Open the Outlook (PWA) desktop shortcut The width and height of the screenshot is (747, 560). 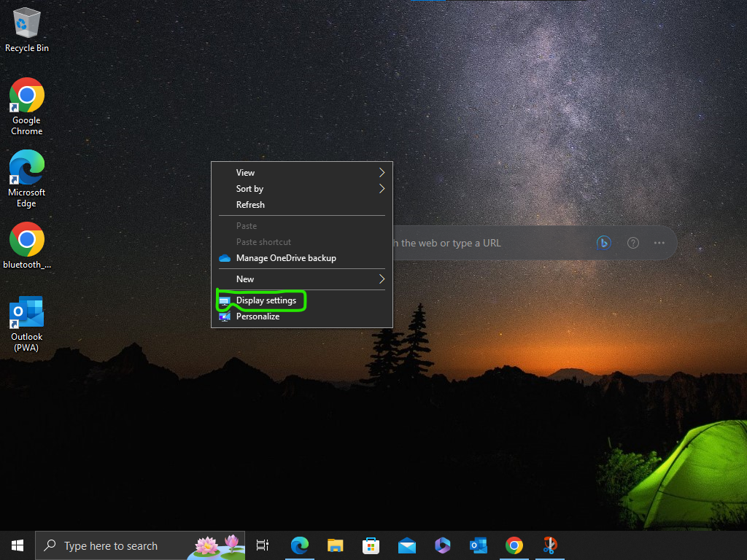pos(26,312)
